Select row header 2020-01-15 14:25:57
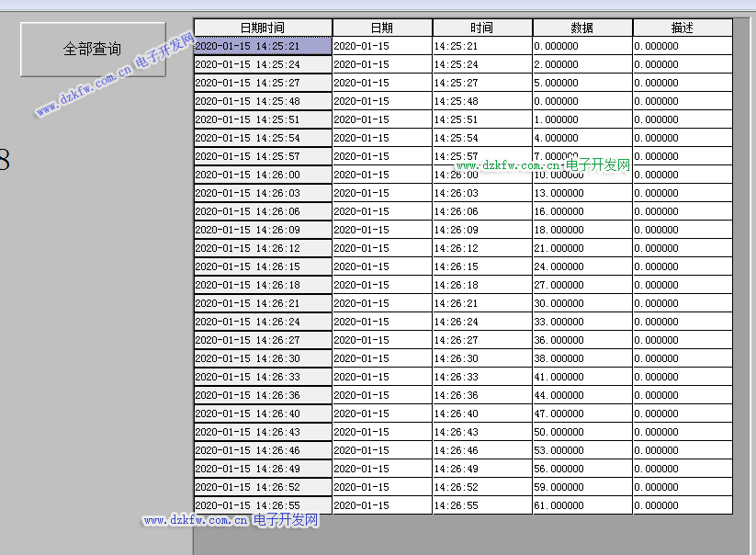The width and height of the screenshot is (756, 555). pos(263,156)
